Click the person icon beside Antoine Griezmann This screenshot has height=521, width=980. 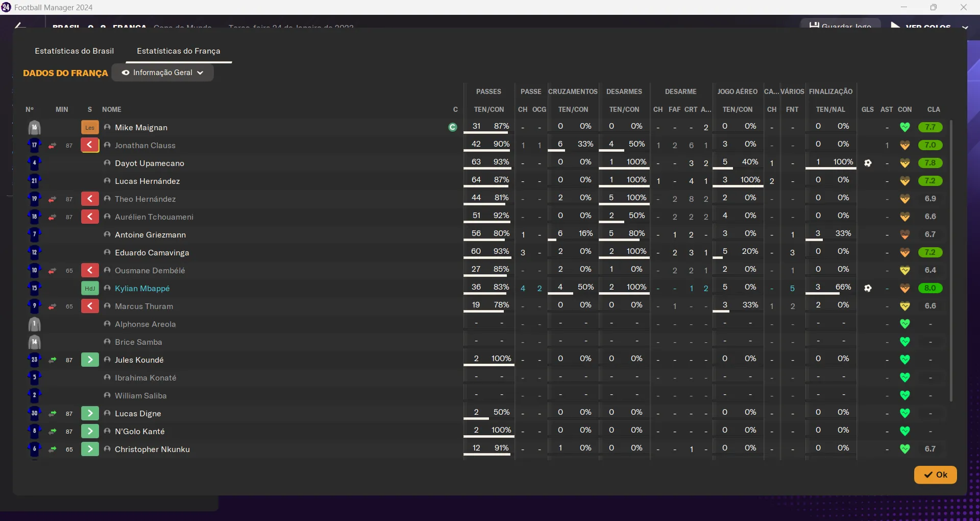click(107, 235)
